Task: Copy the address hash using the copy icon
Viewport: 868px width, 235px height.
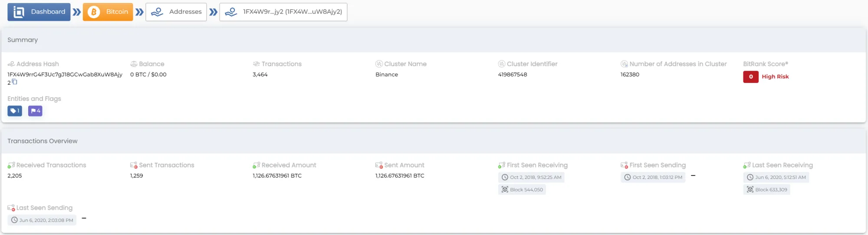Action: [15, 82]
